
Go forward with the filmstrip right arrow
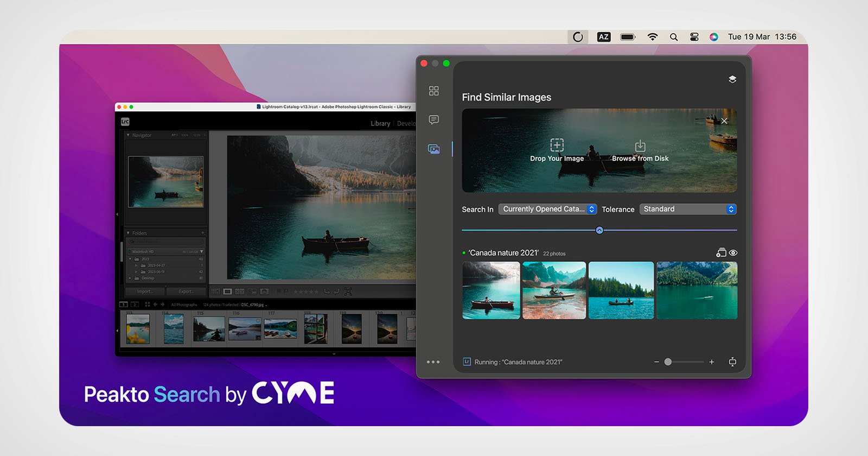(163, 305)
